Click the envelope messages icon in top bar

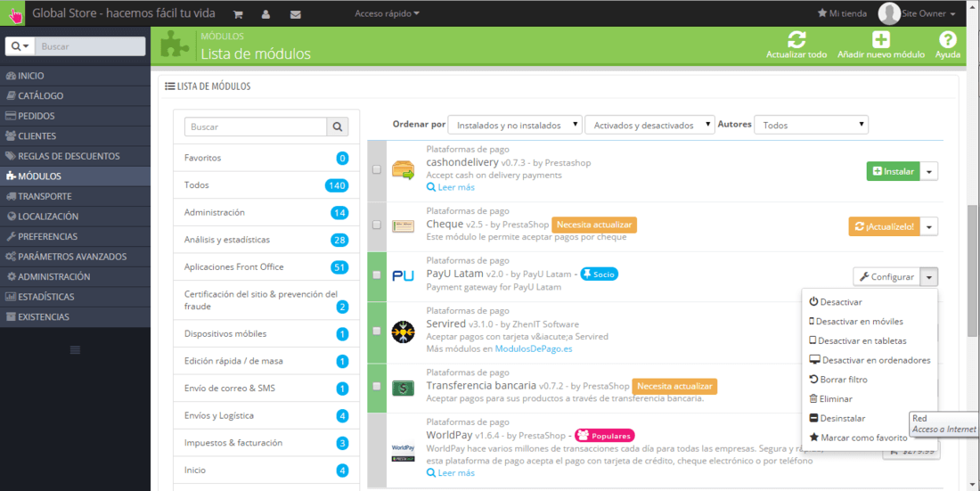[x=296, y=13]
